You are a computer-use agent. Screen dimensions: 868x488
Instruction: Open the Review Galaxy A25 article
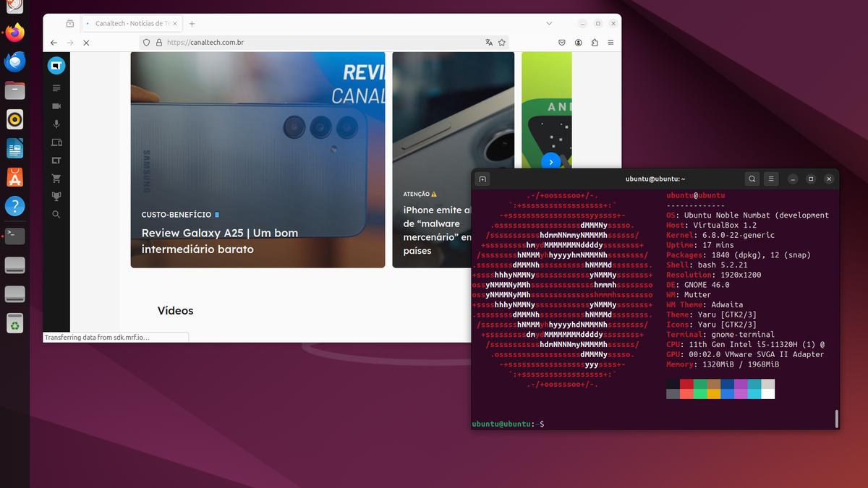(x=219, y=241)
